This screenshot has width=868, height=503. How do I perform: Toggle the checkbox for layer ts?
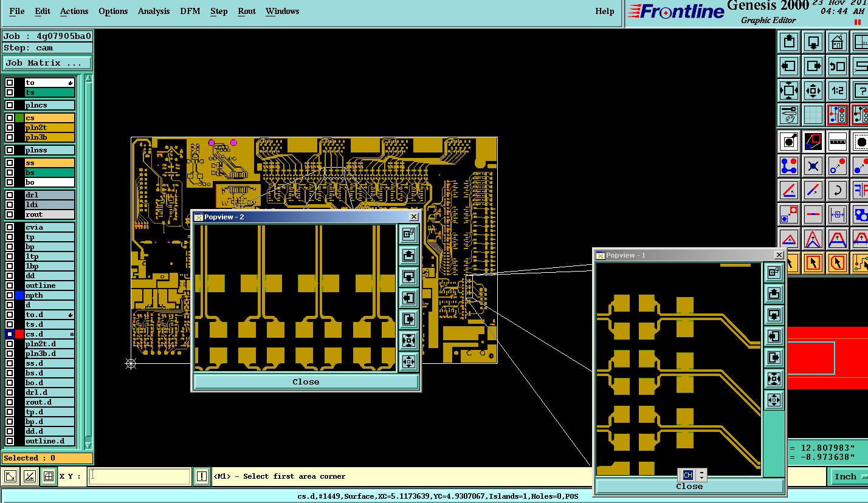10,92
